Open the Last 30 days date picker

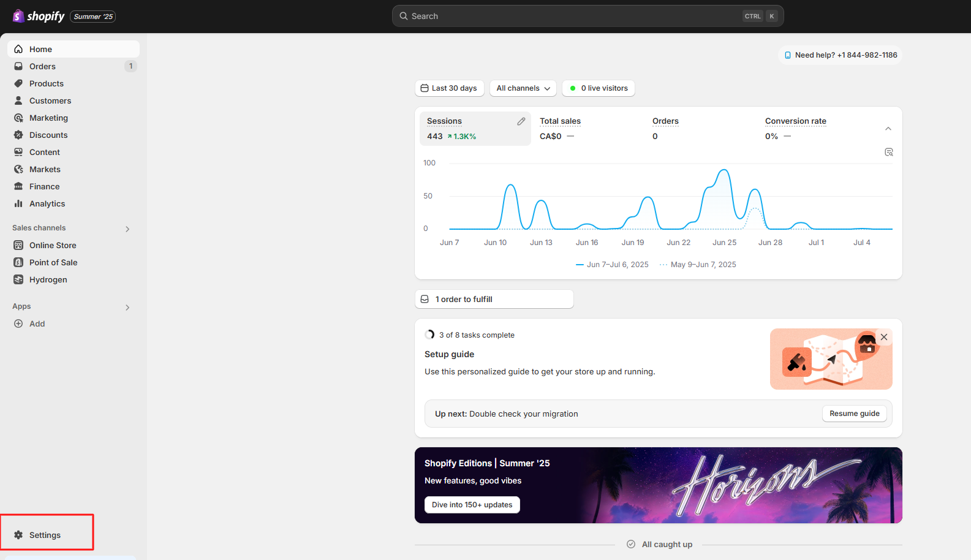coord(450,88)
